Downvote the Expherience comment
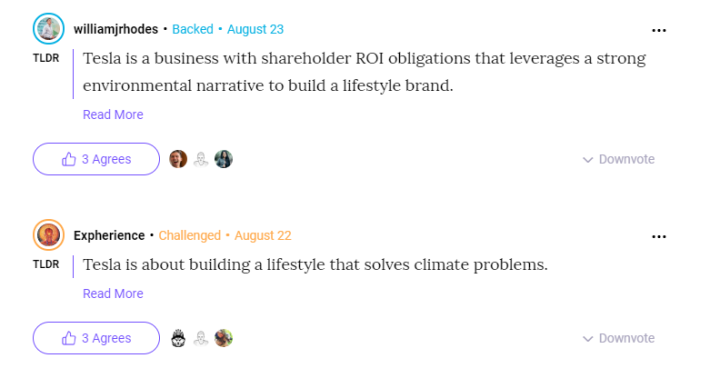Screen dimensions: 710x388 point(619,338)
